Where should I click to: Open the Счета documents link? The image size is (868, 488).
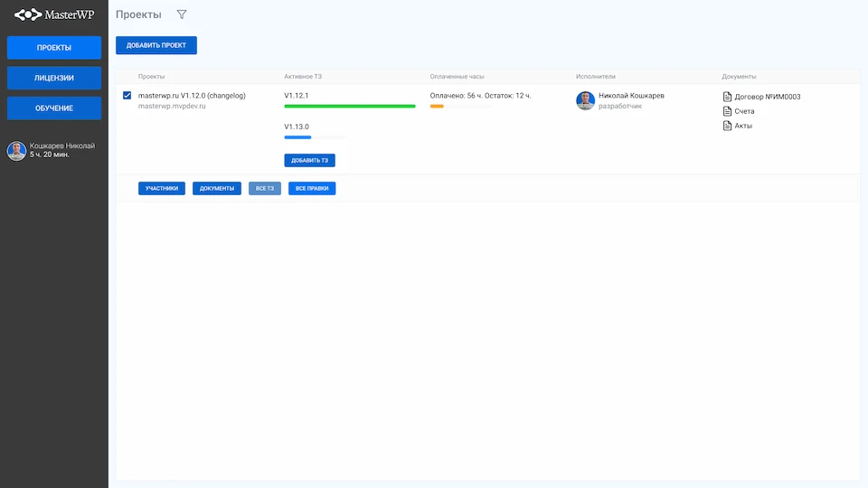pyautogui.click(x=744, y=111)
